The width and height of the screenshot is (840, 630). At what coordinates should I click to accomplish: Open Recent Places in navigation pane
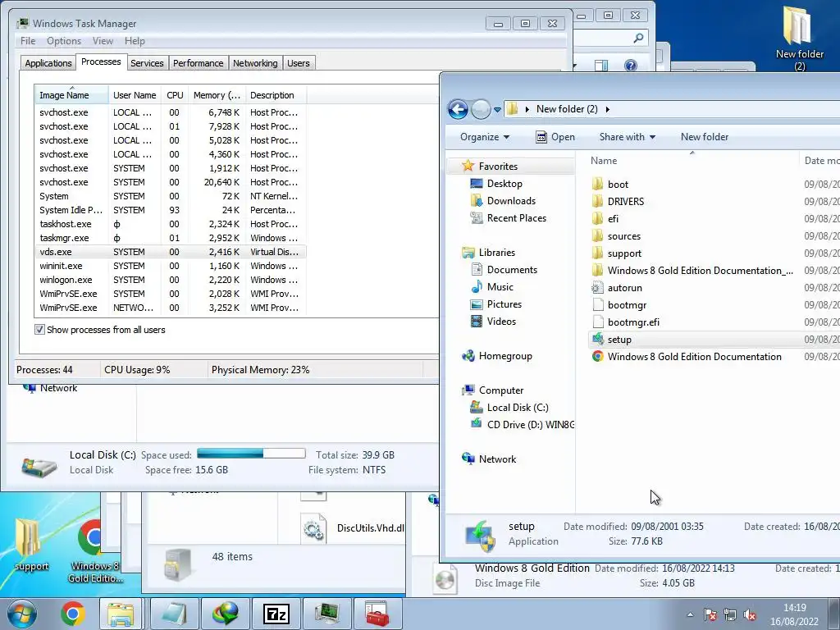[x=517, y=218]
